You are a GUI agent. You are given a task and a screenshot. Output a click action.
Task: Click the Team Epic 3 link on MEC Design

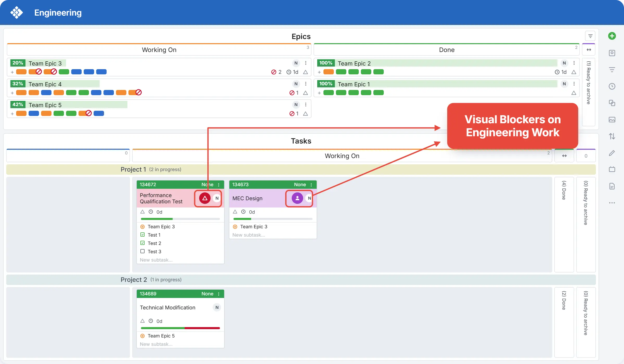click(254, 227)
